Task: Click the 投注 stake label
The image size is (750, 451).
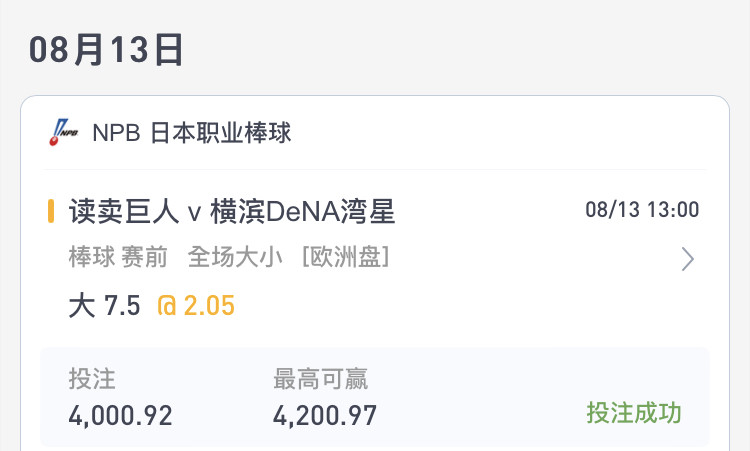Action: click(x=92, y=379)
